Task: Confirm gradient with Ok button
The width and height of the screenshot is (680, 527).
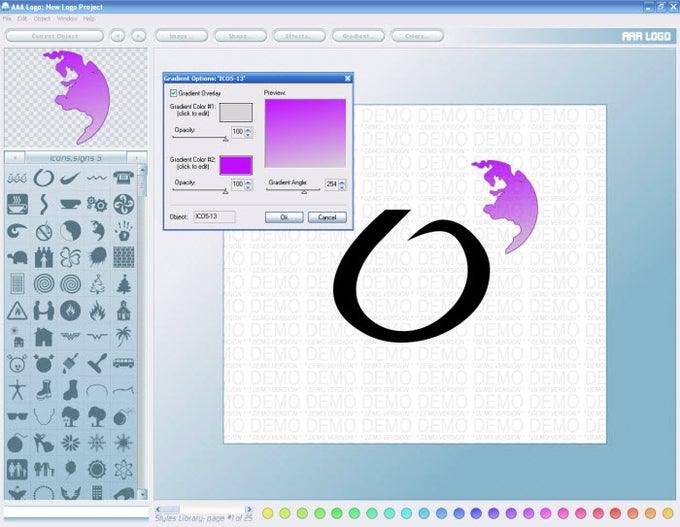Action: (x=284, y=217)
